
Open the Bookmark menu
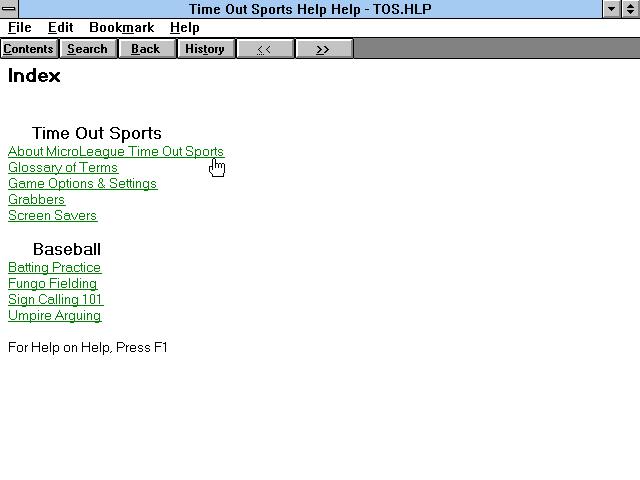[122, 27]
